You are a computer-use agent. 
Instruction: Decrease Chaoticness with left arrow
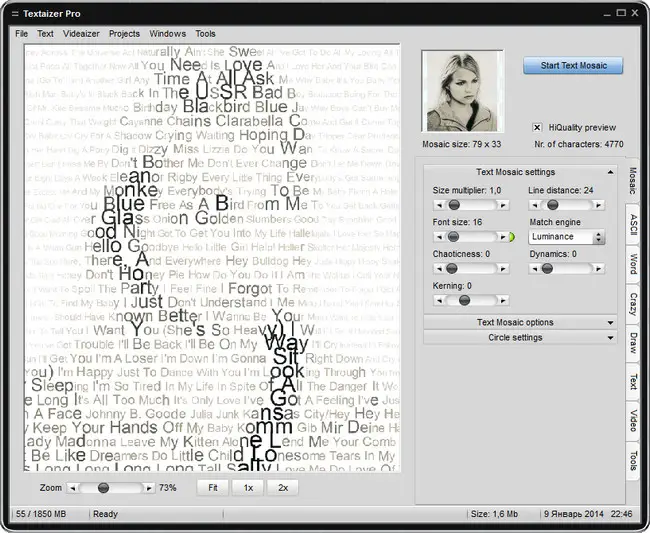[x=439, y=269]
